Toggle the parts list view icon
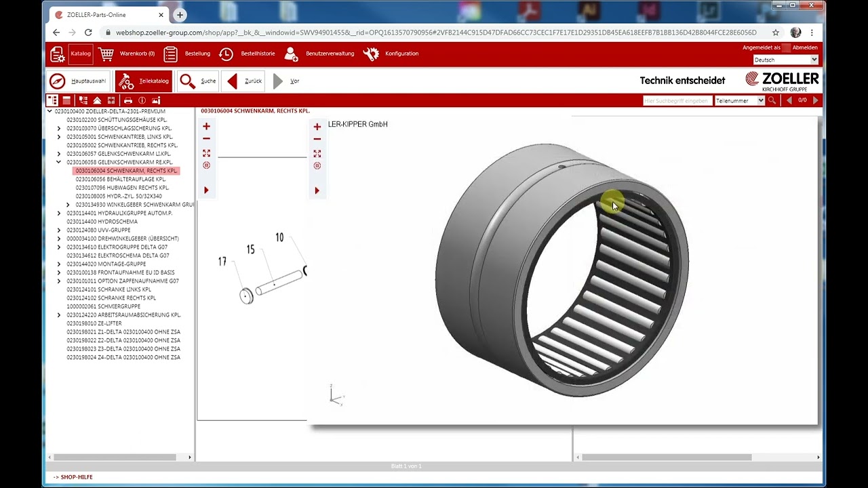The width and height of the screenshot is (868, 488). [66, 100]
